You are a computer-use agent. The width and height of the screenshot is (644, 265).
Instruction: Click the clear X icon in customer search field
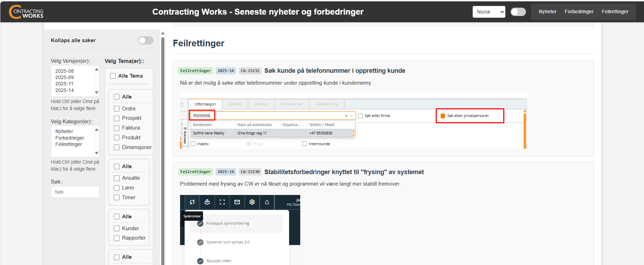[346, 116]
